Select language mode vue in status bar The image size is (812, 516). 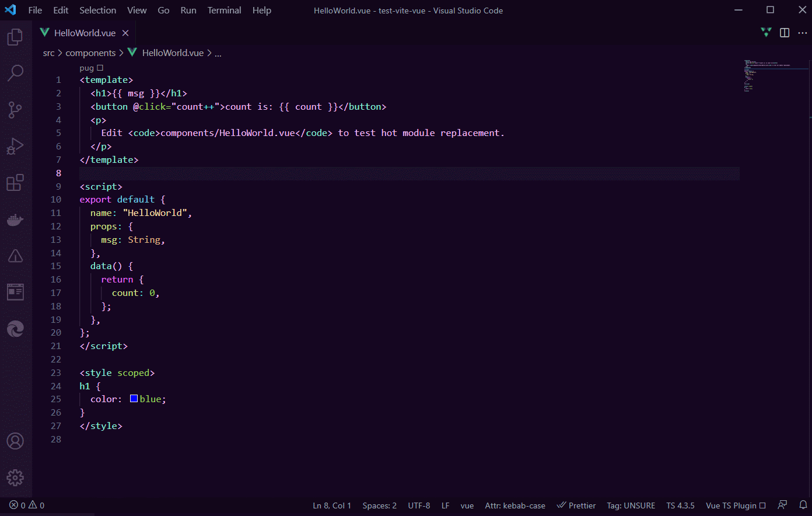[467, 505]
